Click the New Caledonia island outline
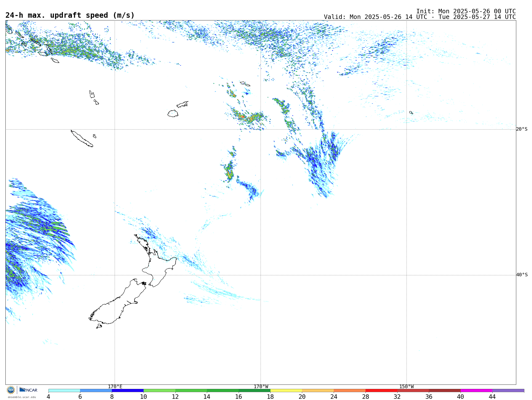 [x=82, y=138]
